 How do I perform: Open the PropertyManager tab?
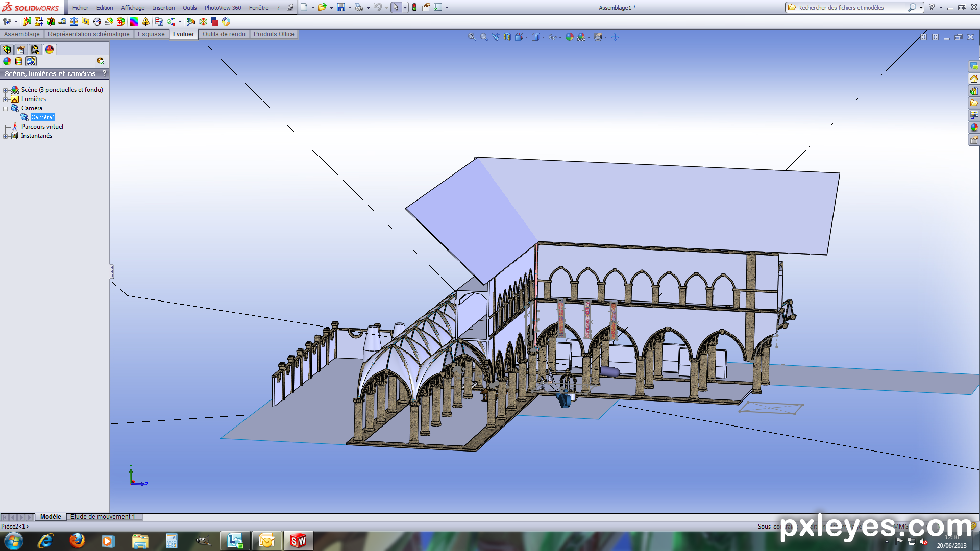point(21,49)
